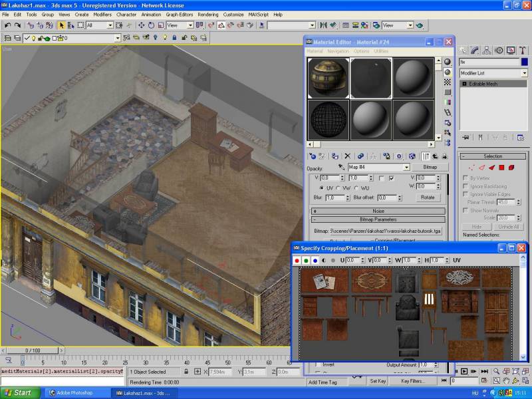The image size is (532, 399).
Task: Click the Reset Map/Material X icon
Action: 347,156
